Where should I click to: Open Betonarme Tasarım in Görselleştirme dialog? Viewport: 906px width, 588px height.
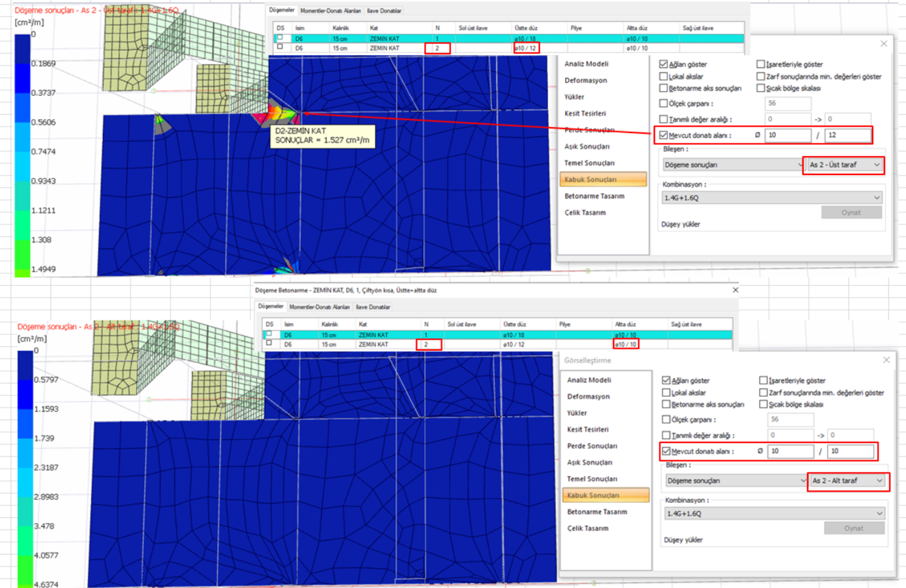click(x=597, y=512)
